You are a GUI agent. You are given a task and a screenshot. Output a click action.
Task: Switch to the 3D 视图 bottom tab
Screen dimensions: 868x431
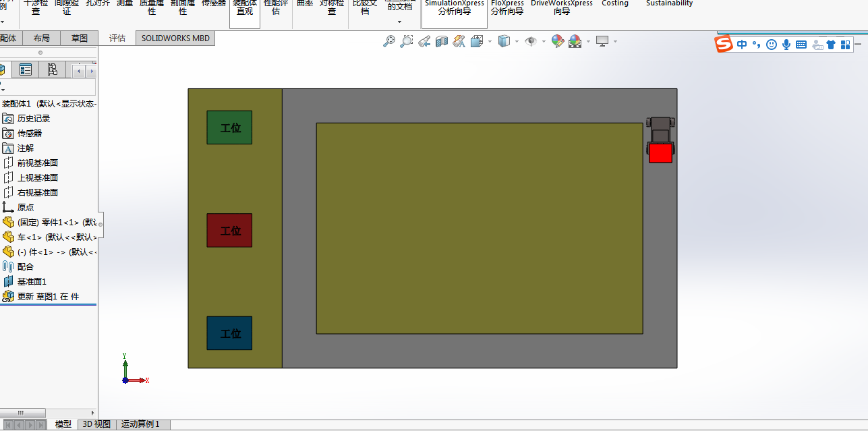coord(96,424)
